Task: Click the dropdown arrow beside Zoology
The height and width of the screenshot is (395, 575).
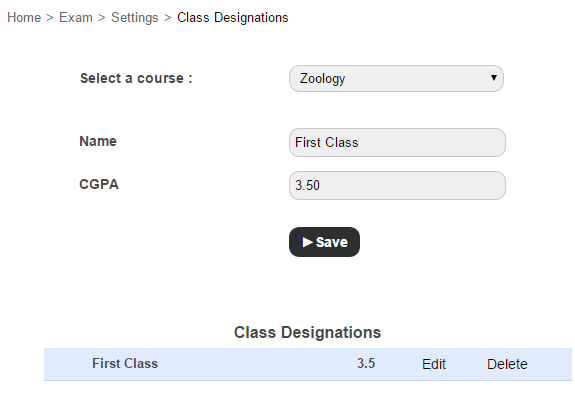Action: point(494,78)
